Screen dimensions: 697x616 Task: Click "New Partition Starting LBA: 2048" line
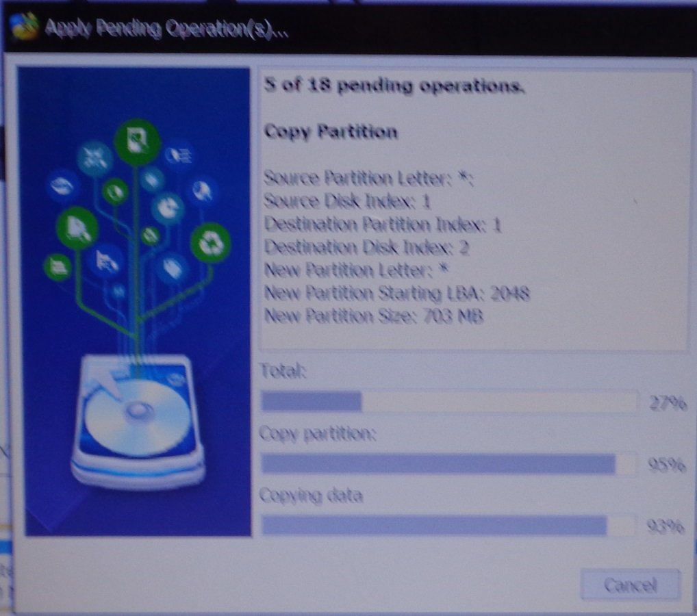click(397, 293)
